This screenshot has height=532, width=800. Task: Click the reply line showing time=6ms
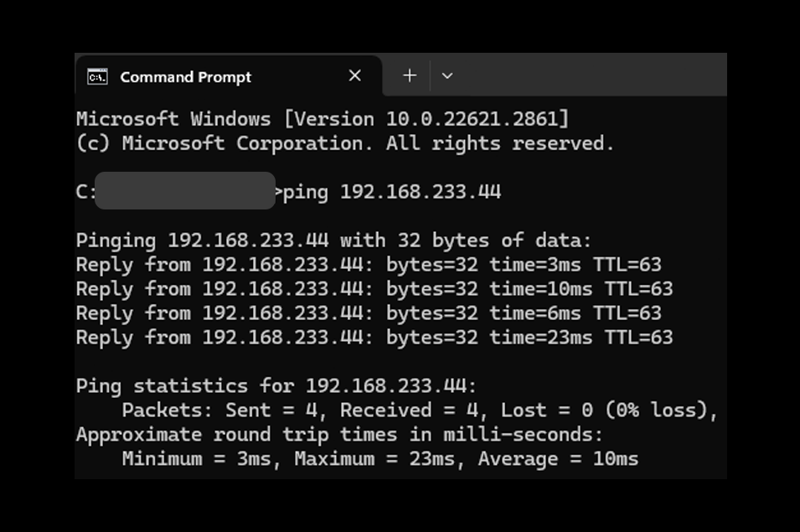pos(369,313)
